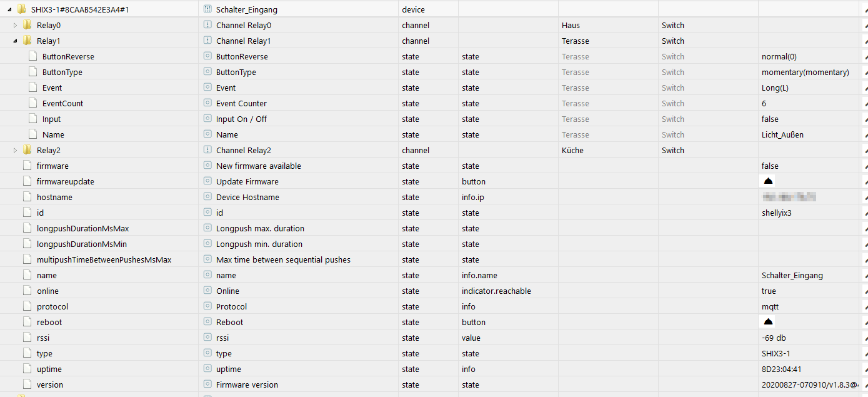Click the file icon of rssi
The width and height of the screenshot is (868, 397).
[27, 338]
